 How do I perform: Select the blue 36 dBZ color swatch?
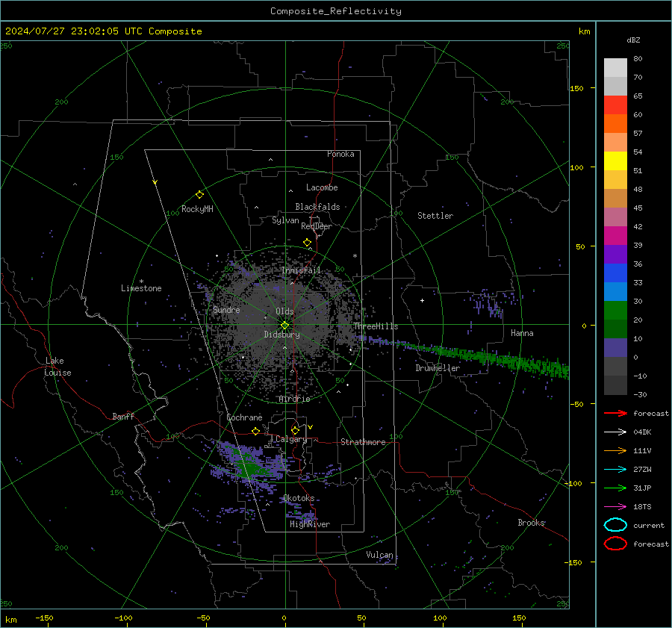pos(615,273)
